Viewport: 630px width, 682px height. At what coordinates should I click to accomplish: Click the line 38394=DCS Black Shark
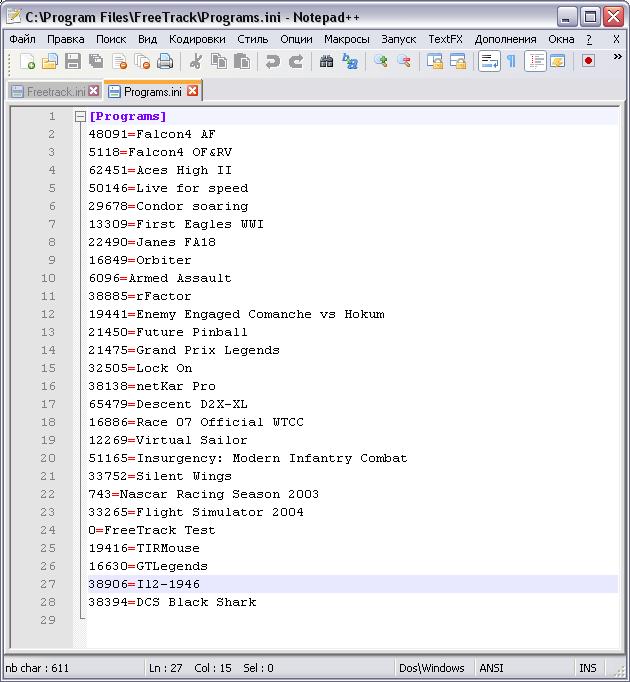[x=172, y=602]
